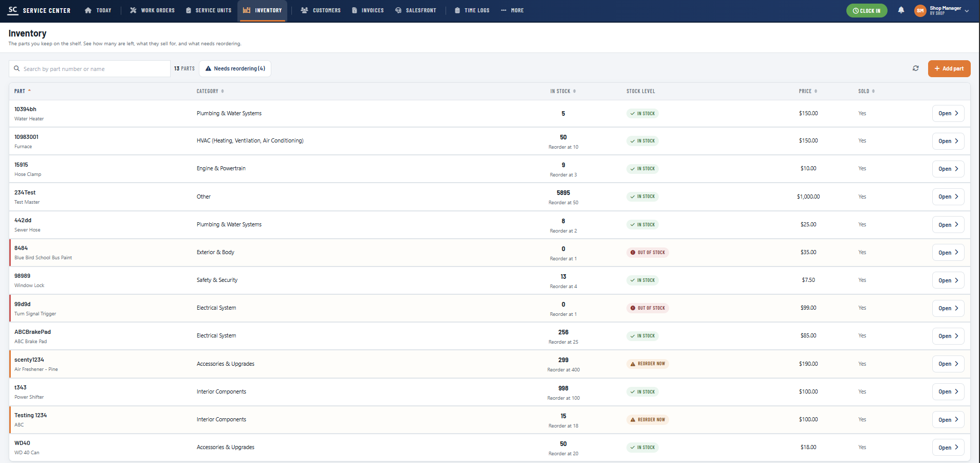The image size is (980, 463).
Task: Click Reorder Now badge for scenty1234
Action: 648,364
